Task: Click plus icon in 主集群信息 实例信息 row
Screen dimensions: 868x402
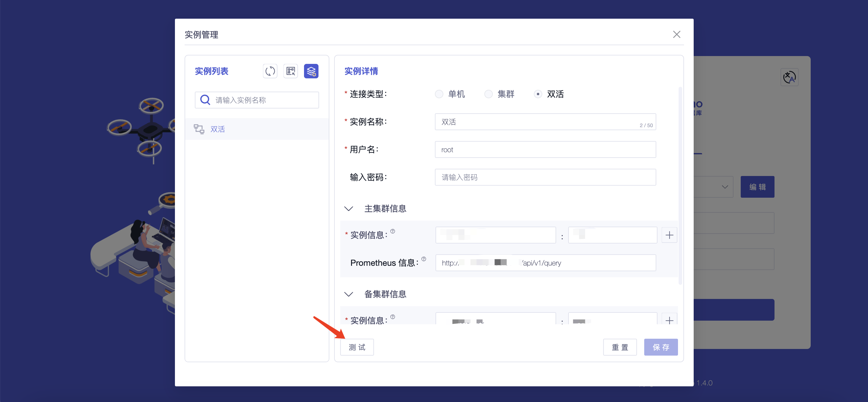Action: pos(669,235)
